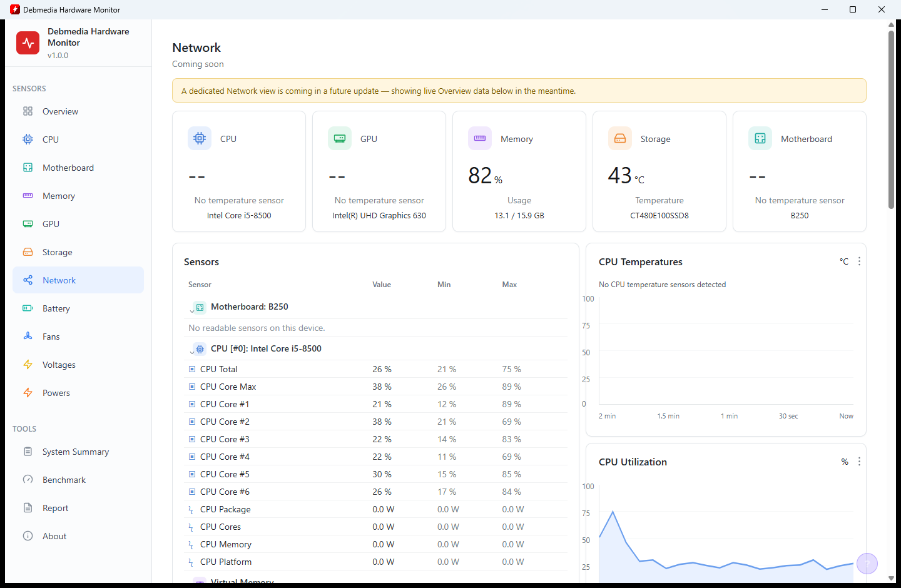The width and height of the screenshot is (901, 588).
Task: Click the Storage card drive icon
Action: tap(620, 138)
